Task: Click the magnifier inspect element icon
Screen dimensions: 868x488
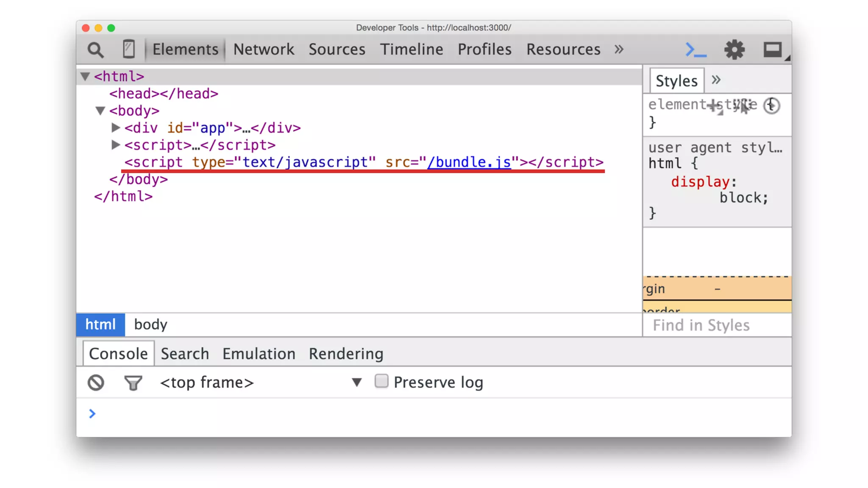Action: (95, 50)
